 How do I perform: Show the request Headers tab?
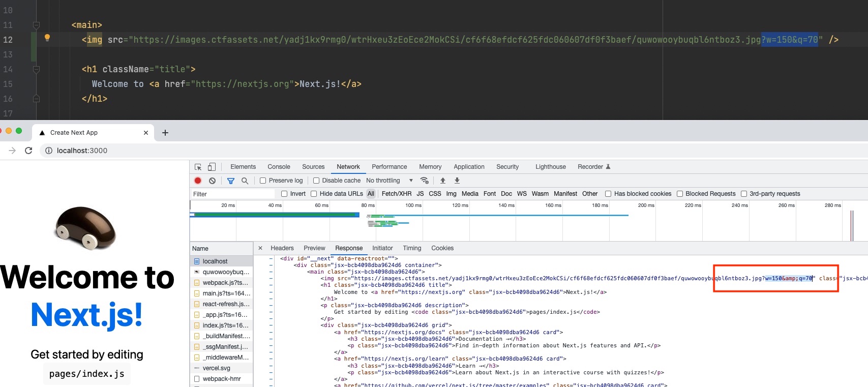pos(282,248)
